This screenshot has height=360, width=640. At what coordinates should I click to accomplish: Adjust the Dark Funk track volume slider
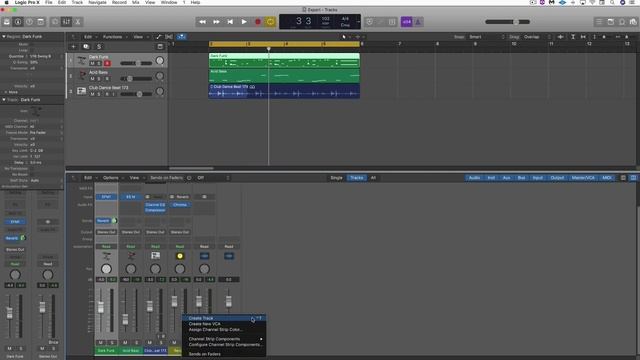click(136, 63)
